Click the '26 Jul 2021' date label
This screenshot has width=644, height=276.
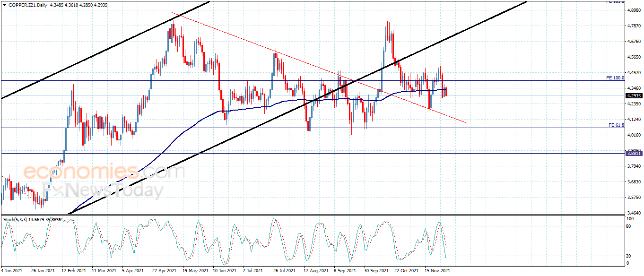coord(284,271)
